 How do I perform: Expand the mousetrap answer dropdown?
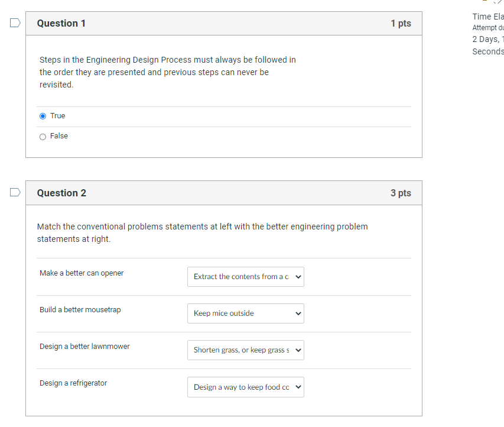(246, 313)
